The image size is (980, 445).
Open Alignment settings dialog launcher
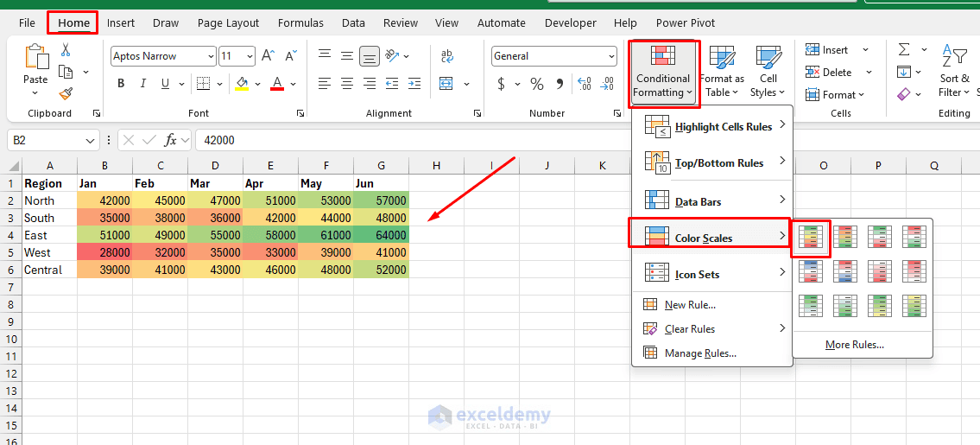point(477,113)
